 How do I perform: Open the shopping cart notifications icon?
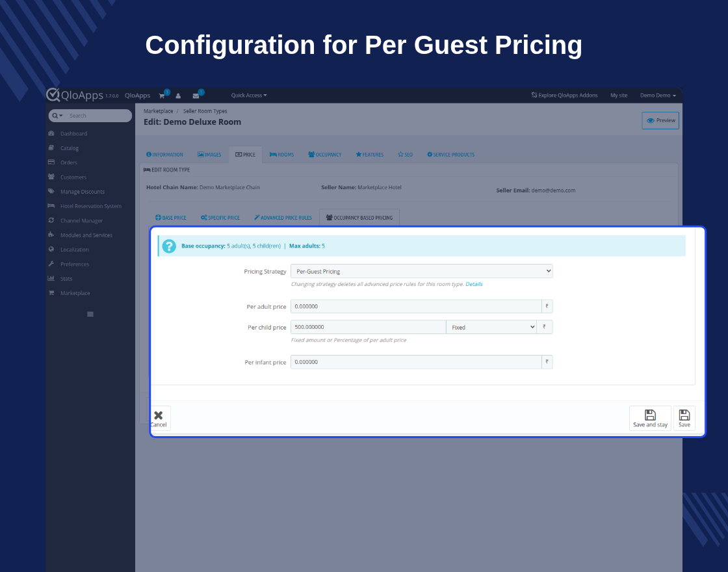click(162, 96)
